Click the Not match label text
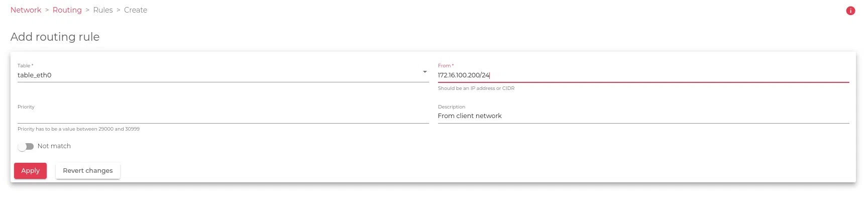The width and height of the screenshot is (868, 214). pos(54,146)
